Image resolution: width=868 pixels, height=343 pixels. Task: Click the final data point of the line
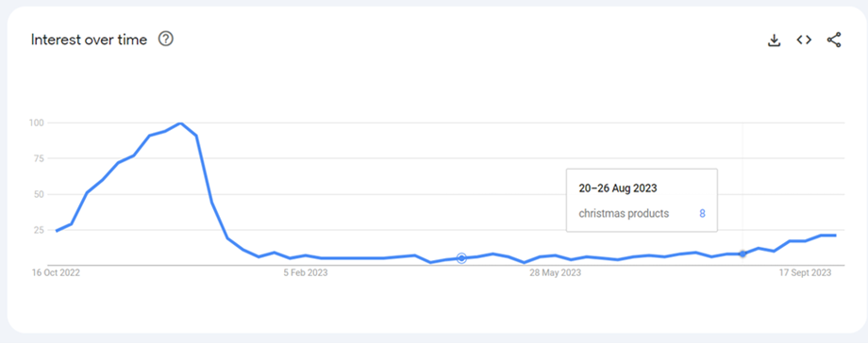(x=835, y=236)
